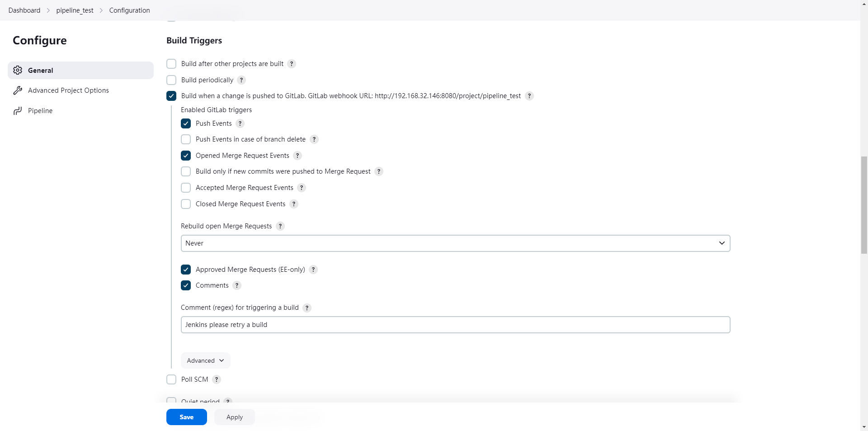Check Closed Merge Request Events option
The height and width of the screenshot is (431, 868).
point(186,204)
